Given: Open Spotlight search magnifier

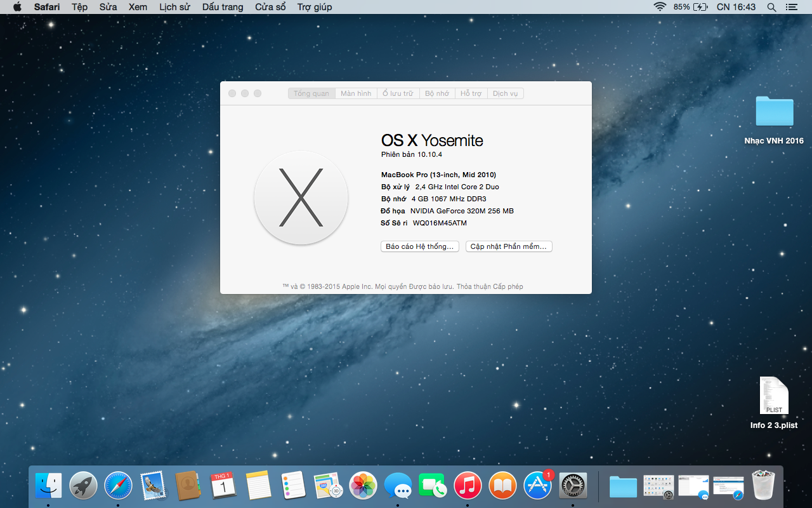Looking at the screenshot, I should point(771,7).
